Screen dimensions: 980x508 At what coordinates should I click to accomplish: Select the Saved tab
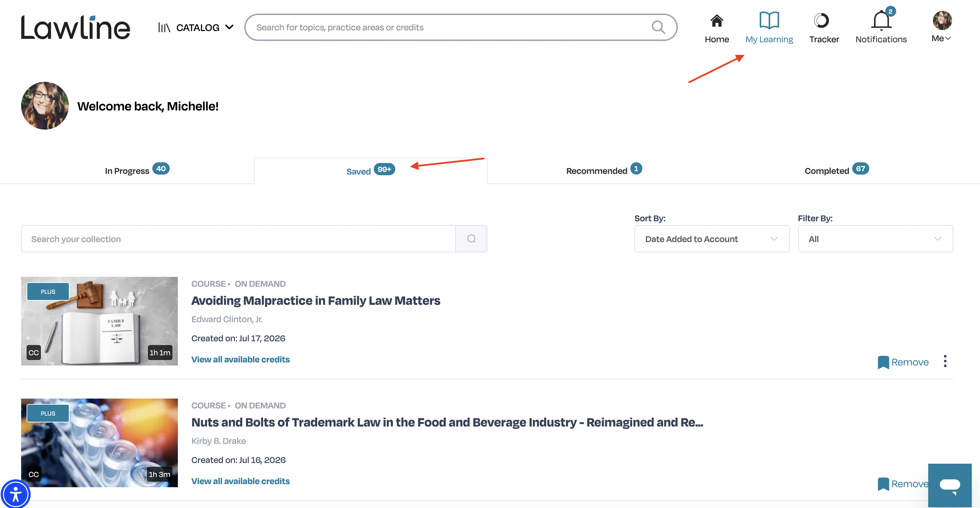[x=370, y=171]
